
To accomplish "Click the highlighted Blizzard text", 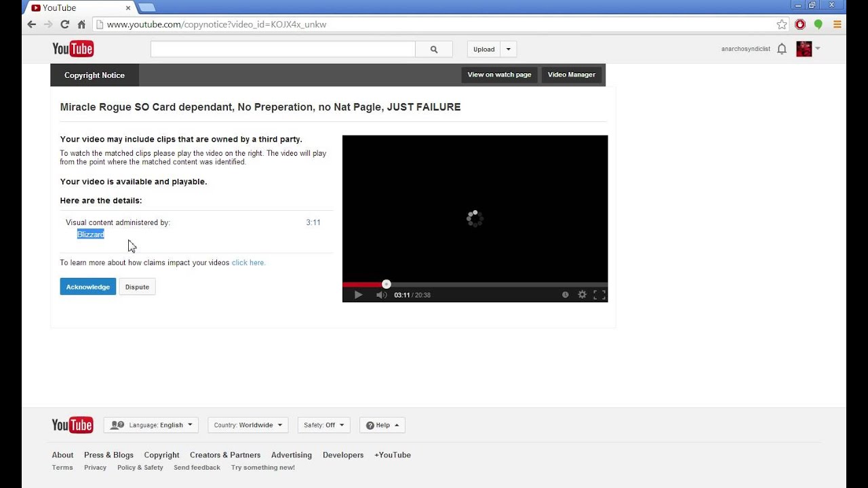I will point(90,235).
